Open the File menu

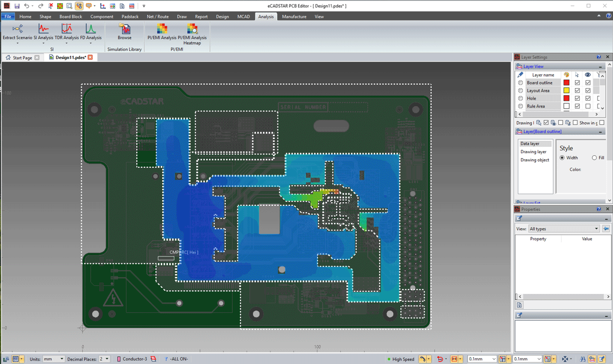8,17
